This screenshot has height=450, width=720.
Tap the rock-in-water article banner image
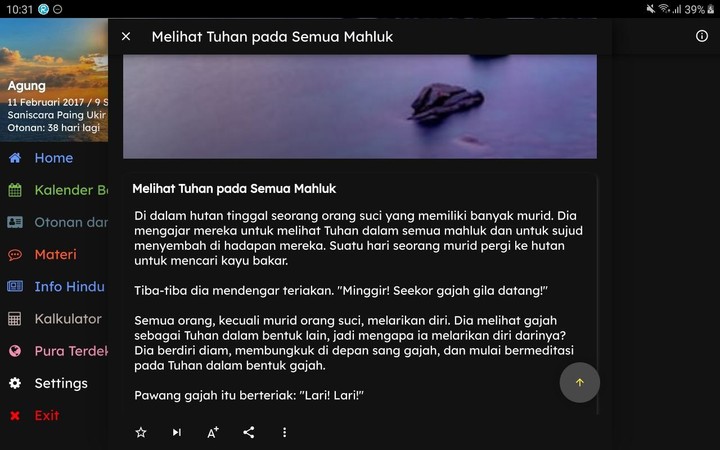tap(360, 107)
